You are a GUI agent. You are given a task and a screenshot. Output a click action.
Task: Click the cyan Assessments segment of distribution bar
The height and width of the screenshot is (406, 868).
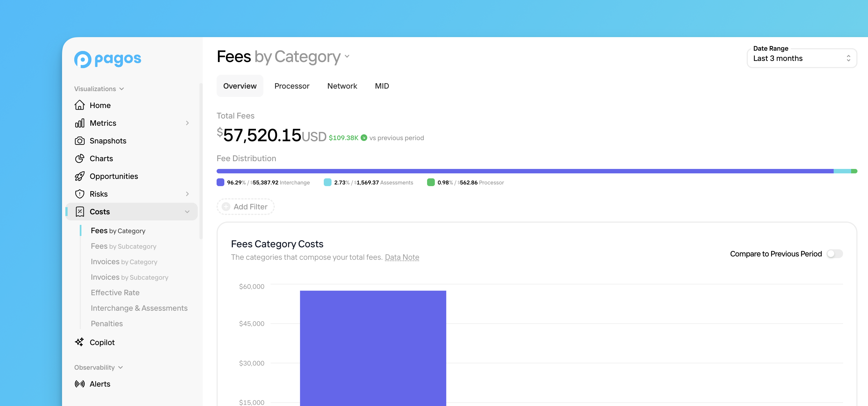[843, 171]
